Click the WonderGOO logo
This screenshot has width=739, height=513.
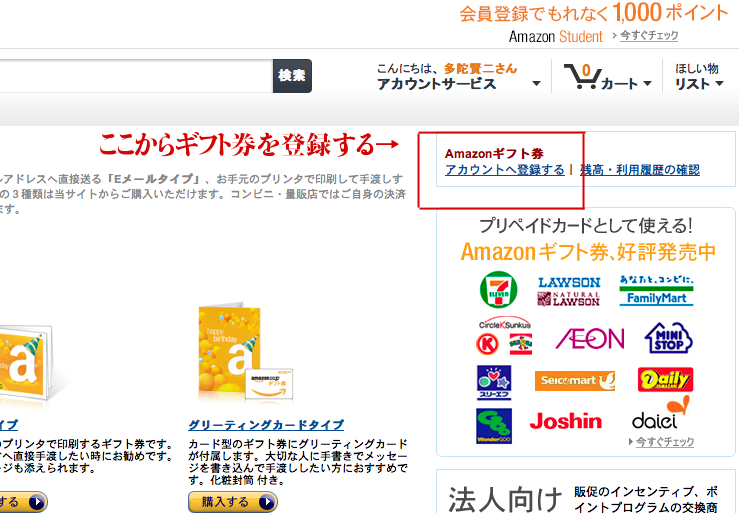[x=493, y=426]
